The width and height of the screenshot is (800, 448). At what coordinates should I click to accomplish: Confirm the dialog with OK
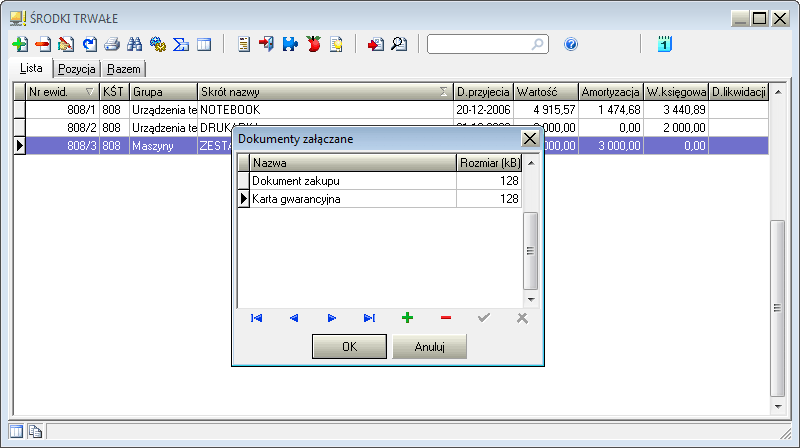(349, 347)
